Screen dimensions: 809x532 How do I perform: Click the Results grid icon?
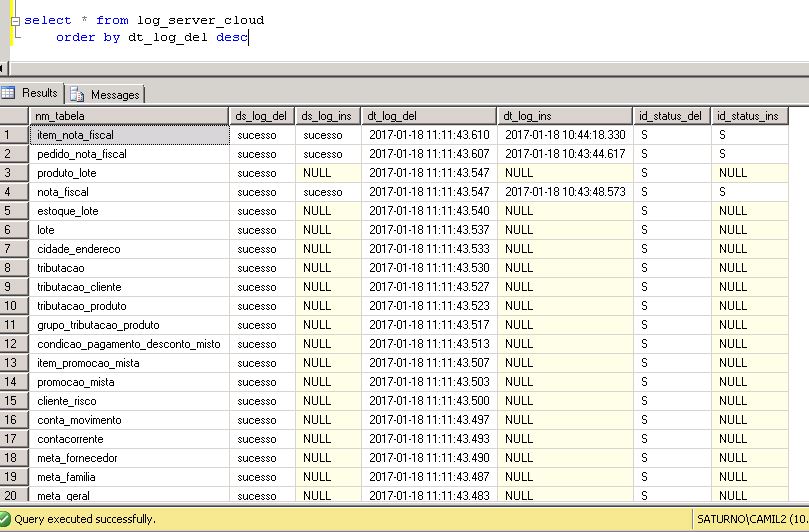8,93
